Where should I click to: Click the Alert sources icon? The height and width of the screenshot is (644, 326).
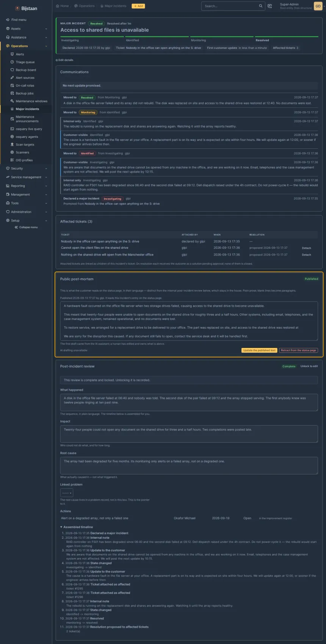pyautogui.click(x=13, y=78)
